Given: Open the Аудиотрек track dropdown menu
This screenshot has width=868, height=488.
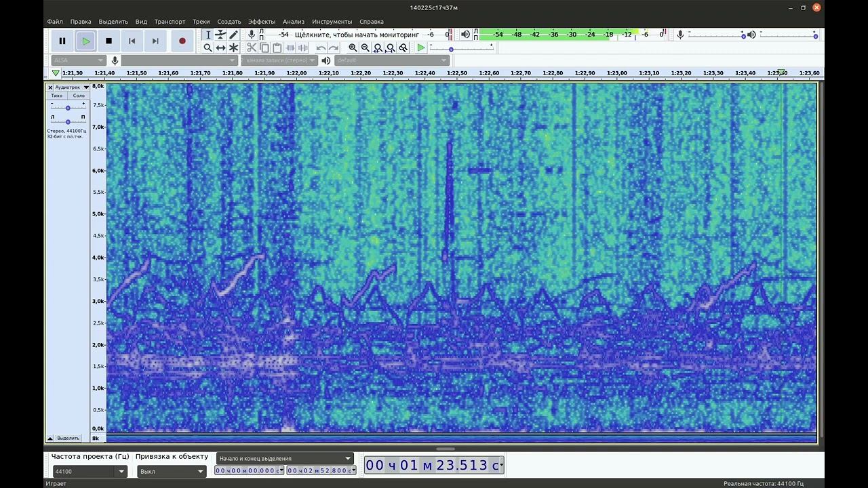Looking at the screenshot, I should (72, 87).
